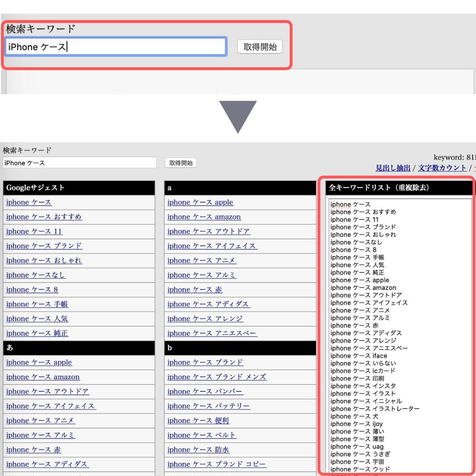Viewport: 476px width, 476px height.
Task: Select 'iphone ケース うさぎ' in the keyword list
Action: pos(360,454)
